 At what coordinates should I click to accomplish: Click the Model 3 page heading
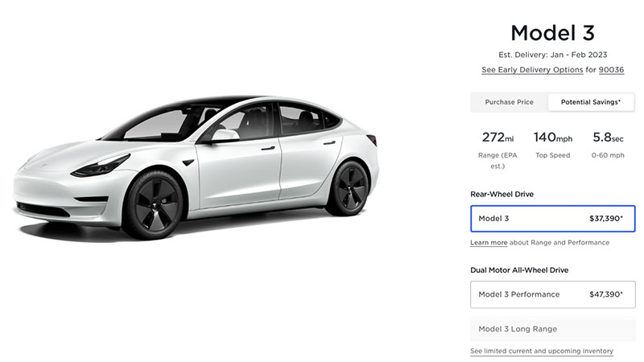[552, 33]
